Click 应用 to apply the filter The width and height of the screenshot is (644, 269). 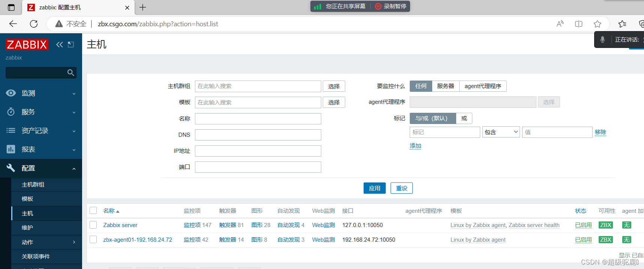tap(374, 188)
